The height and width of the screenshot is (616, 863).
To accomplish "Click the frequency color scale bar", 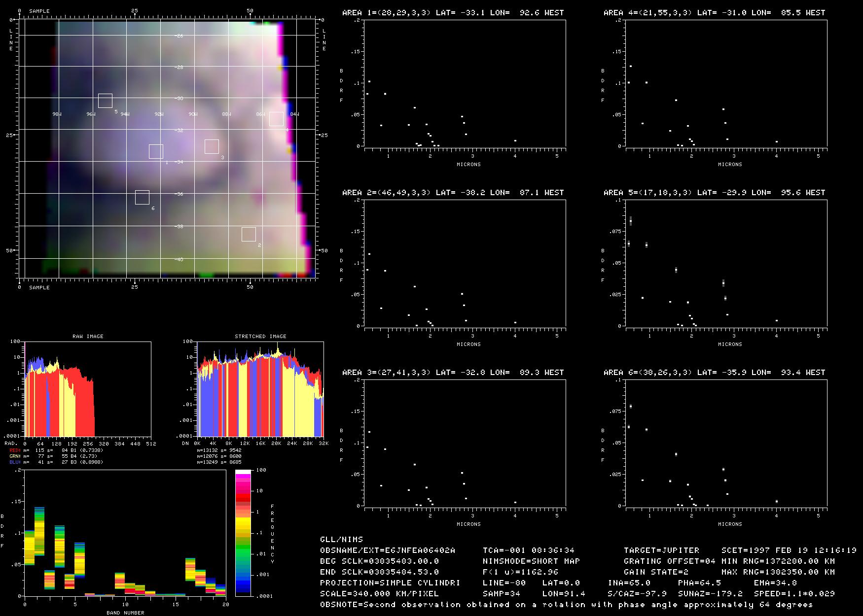I will 244,533.
